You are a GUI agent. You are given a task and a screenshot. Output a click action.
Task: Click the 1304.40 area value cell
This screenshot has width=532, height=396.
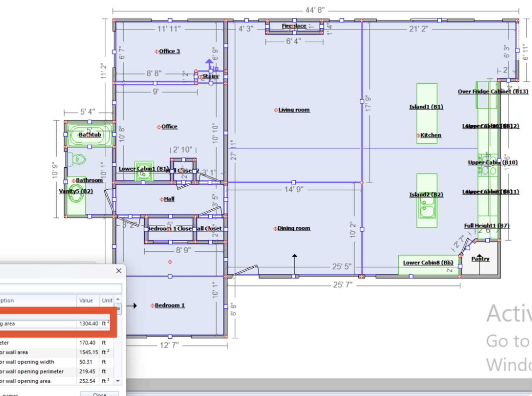[89, 324]
